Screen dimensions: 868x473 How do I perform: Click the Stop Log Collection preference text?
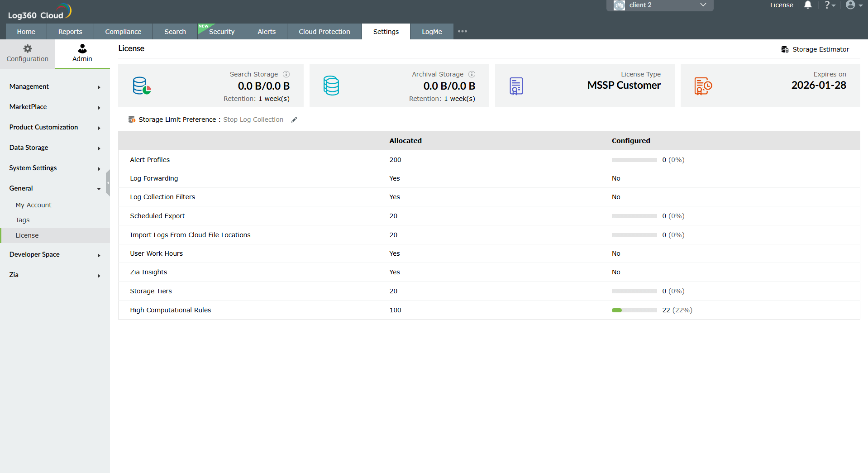[253, 119]
